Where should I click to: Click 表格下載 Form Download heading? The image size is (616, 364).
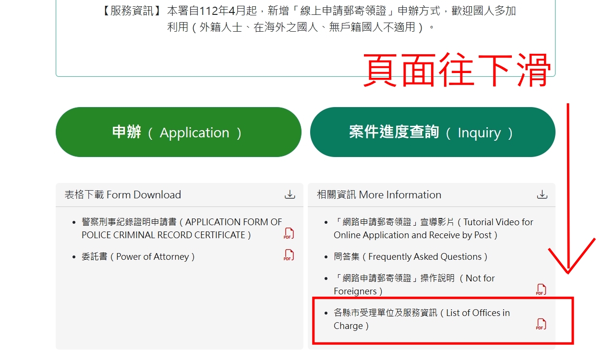123,194
